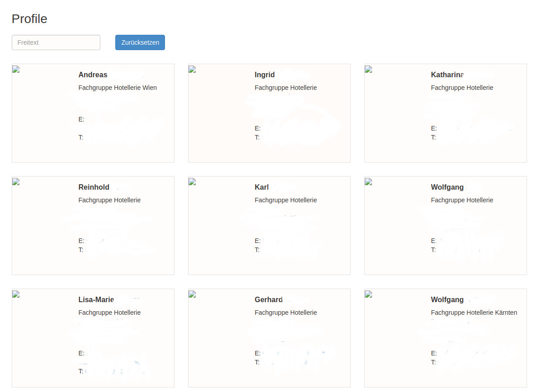Select the Katharina profile name

pos(447,75)
